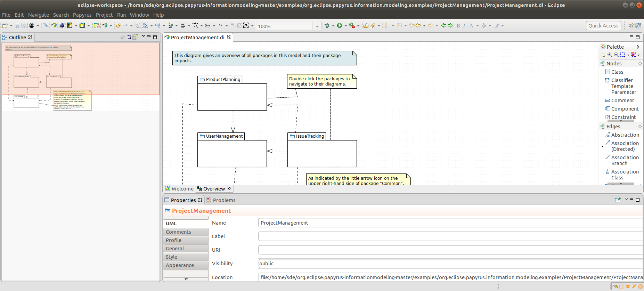The image size is (644, 291).
Task: Navigate with green left arrow
Action: coord(444,25)
